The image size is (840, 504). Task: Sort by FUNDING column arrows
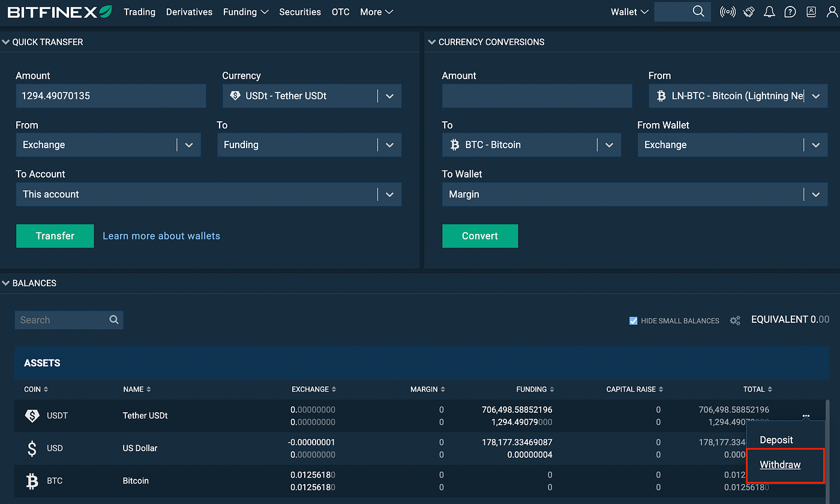tap(552, 389)
